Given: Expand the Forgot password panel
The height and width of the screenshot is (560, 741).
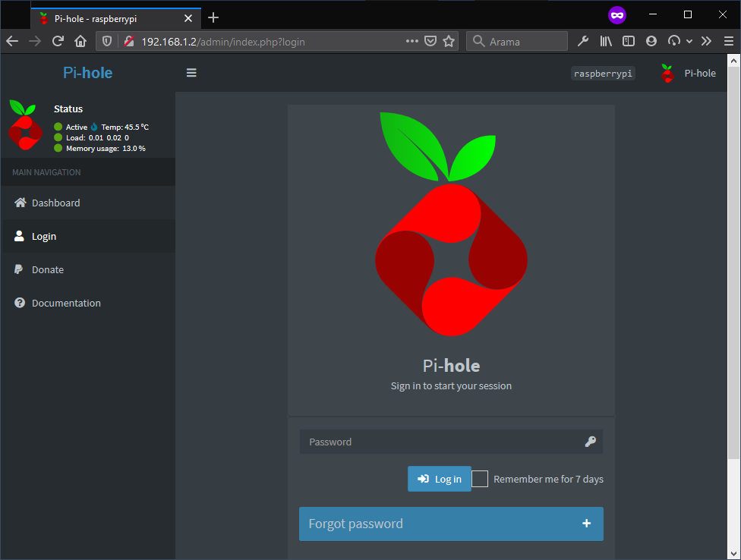Looking at the screenshot, I should pos(451,524).
